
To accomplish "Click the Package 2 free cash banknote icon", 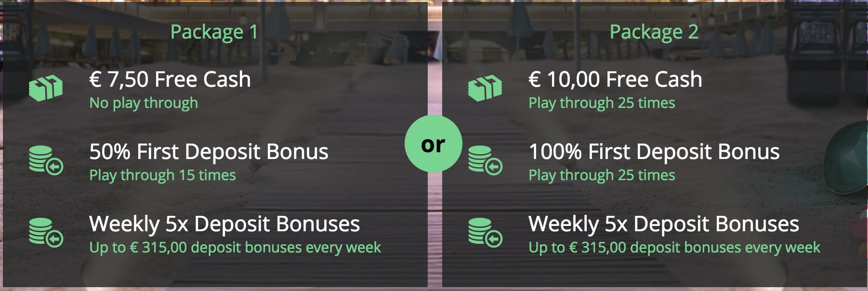I will click(x=485, y=88).
